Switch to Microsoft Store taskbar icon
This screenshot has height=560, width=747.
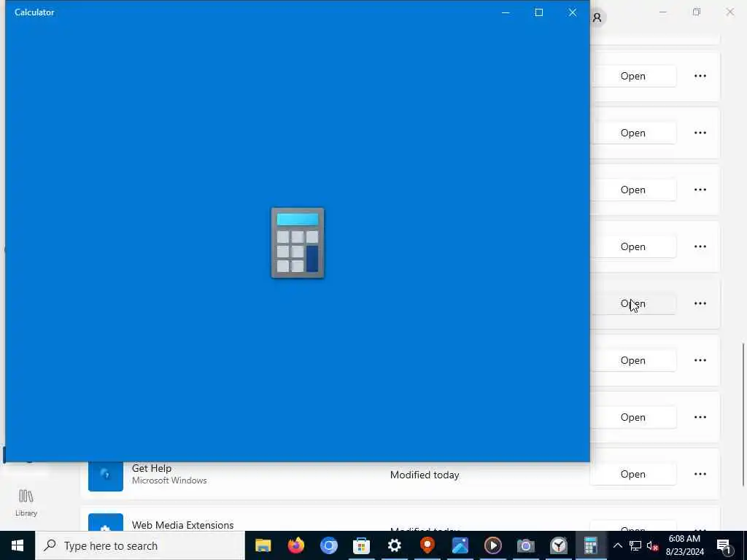coord(362,545)
